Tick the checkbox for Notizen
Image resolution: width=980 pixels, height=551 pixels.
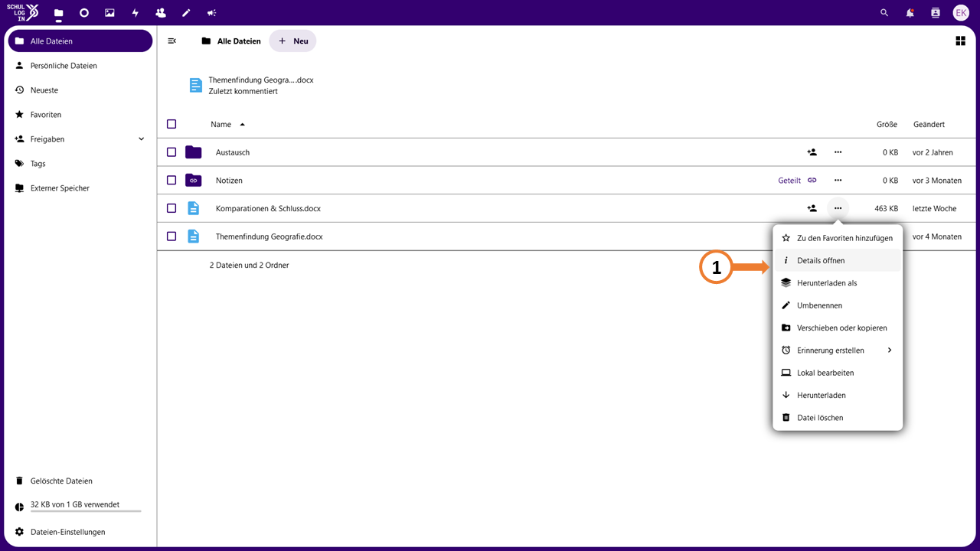tap(171, 181)
